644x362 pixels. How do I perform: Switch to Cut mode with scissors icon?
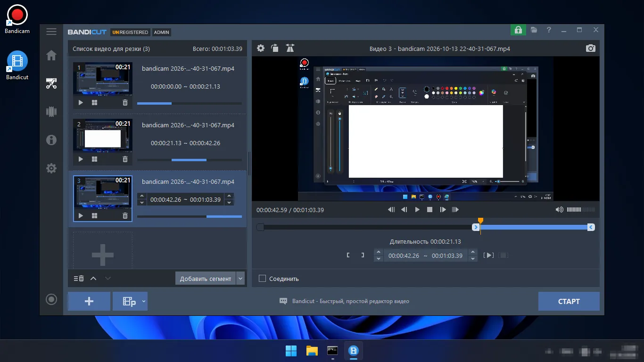click(x=51, y=84)
